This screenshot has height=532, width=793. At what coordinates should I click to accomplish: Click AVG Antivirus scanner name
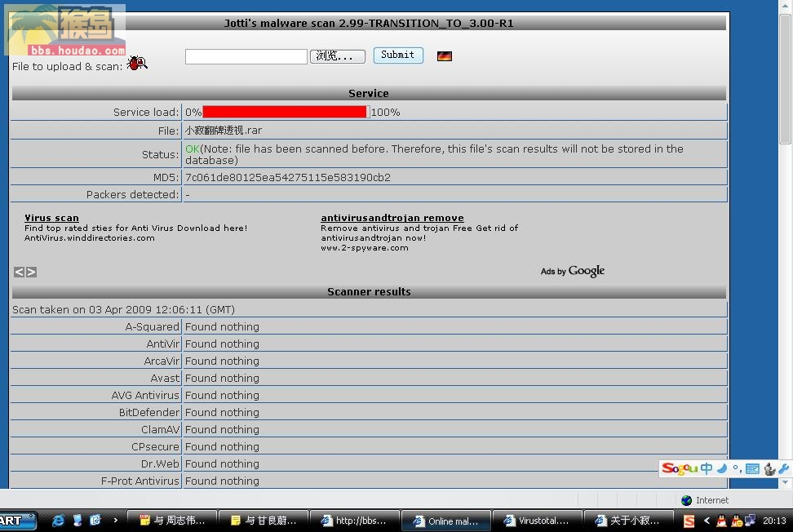coord(145,396)
